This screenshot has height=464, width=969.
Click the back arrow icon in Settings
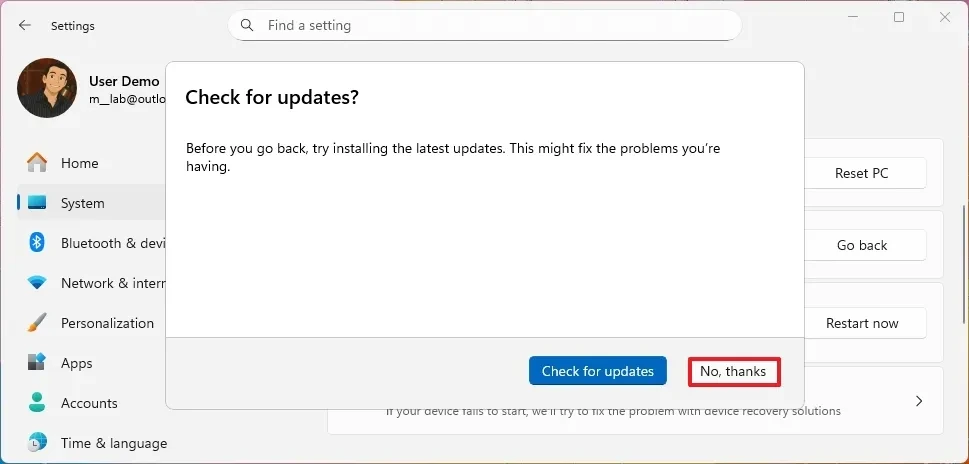point(25,26)
